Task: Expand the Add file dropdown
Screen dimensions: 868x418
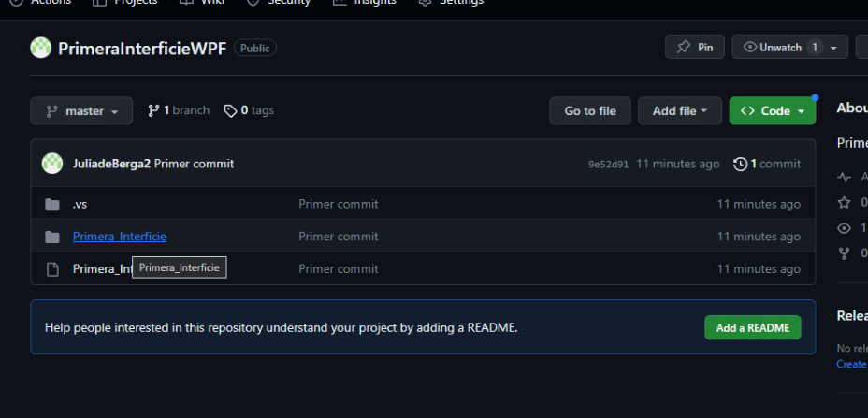Action: [x=679, y=110]
